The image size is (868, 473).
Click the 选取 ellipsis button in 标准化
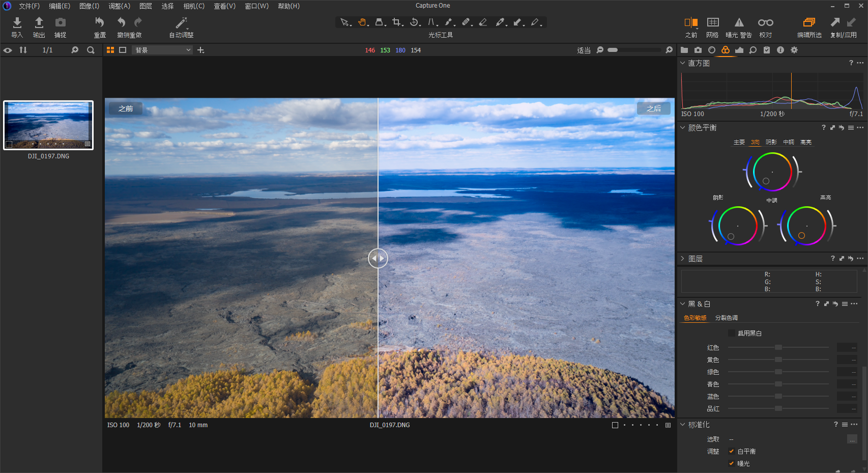852,439
